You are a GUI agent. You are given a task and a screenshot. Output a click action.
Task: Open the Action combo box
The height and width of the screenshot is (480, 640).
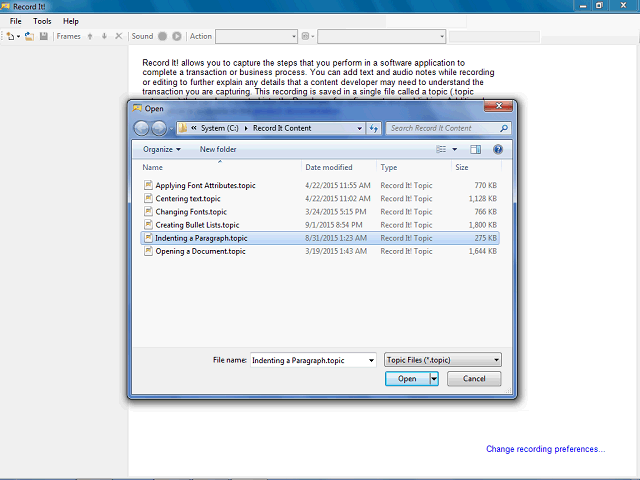tap(256, 36)
